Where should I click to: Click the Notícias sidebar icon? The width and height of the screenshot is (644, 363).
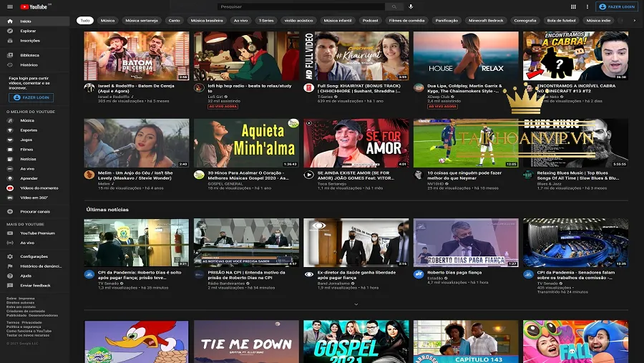pyautogui.click(x=10, y=159)
